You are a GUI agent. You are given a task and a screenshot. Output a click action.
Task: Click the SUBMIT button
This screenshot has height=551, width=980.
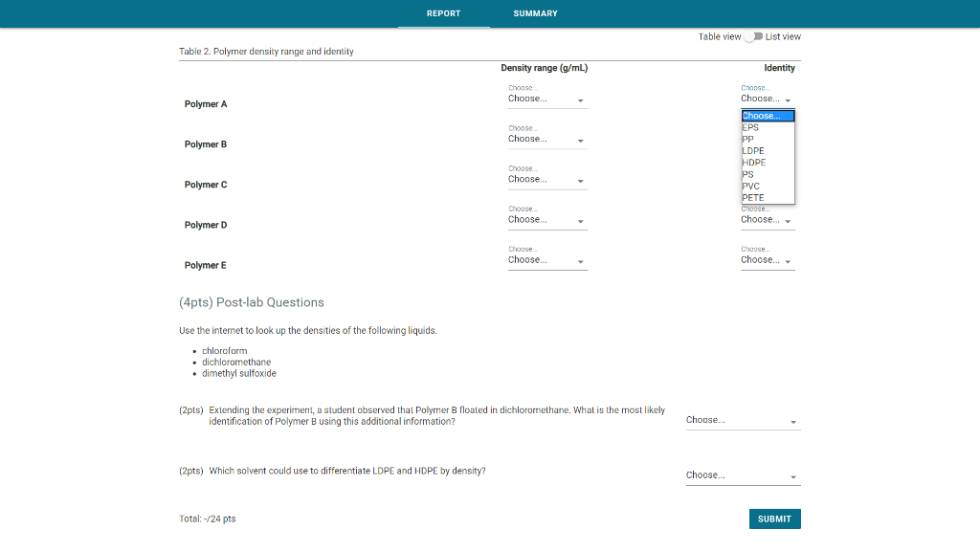(x=775, y=518)
